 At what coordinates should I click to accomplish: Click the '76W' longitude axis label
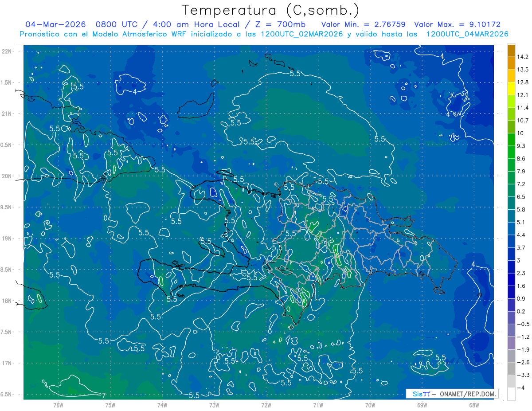58,405
